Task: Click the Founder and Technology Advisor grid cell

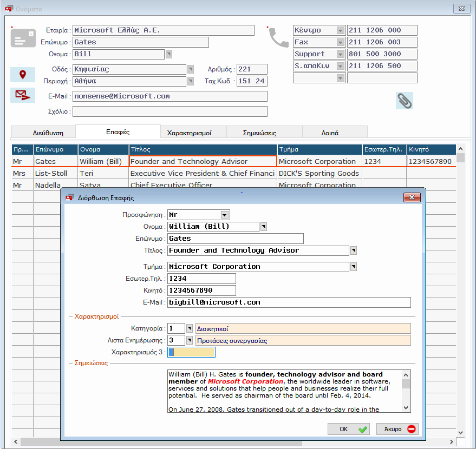Action: (203, 161)
